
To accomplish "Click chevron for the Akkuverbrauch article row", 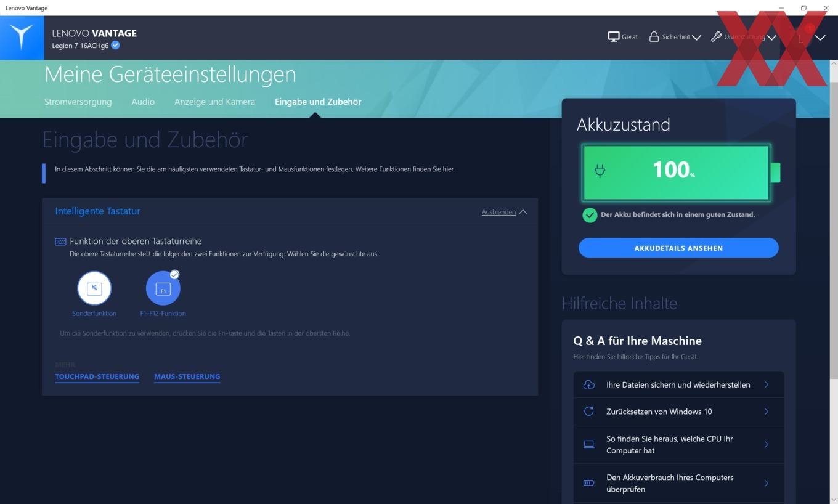I will tap(767, 483).
